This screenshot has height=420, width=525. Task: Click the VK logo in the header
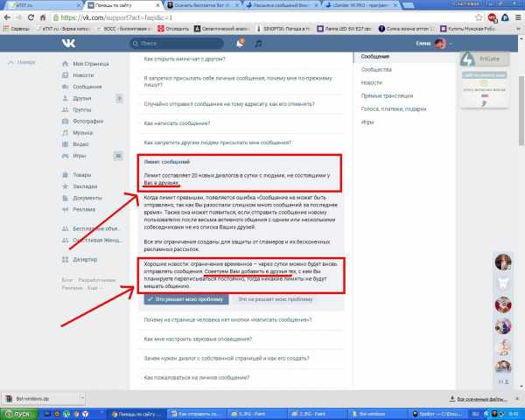click(68, 43)
